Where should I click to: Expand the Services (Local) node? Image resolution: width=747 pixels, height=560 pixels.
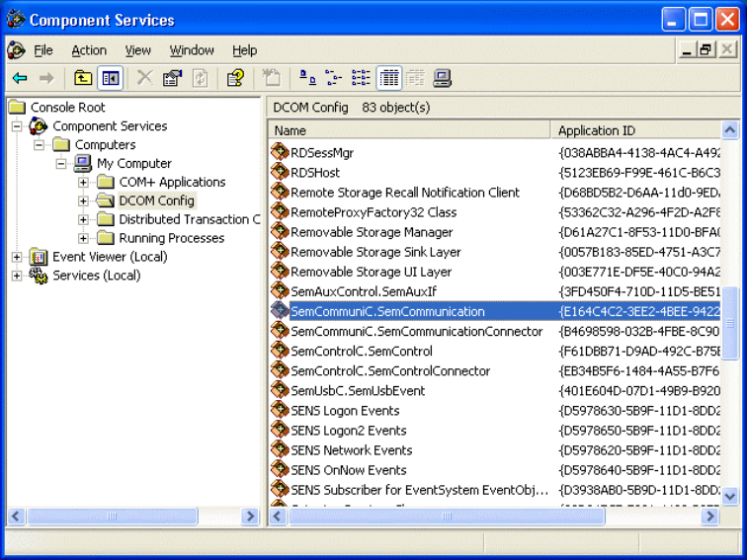point(17,276)
